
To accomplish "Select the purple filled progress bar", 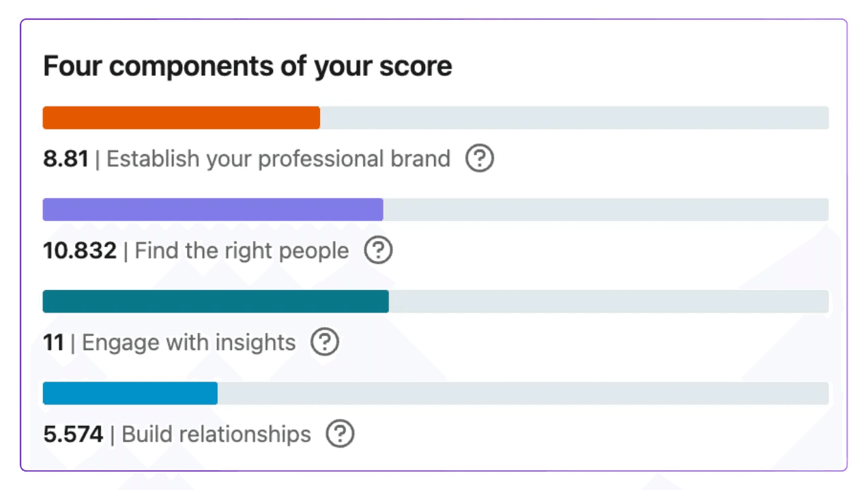I will click(x=213, y=210).
